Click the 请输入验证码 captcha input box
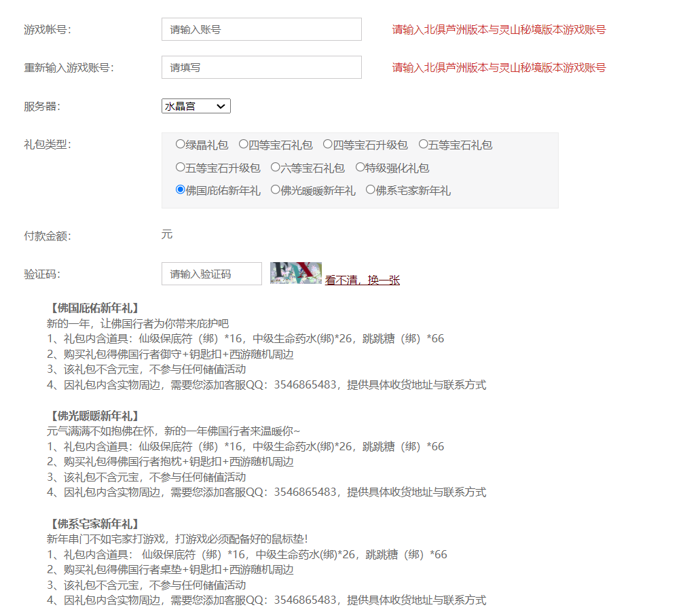 click(212, 274)
